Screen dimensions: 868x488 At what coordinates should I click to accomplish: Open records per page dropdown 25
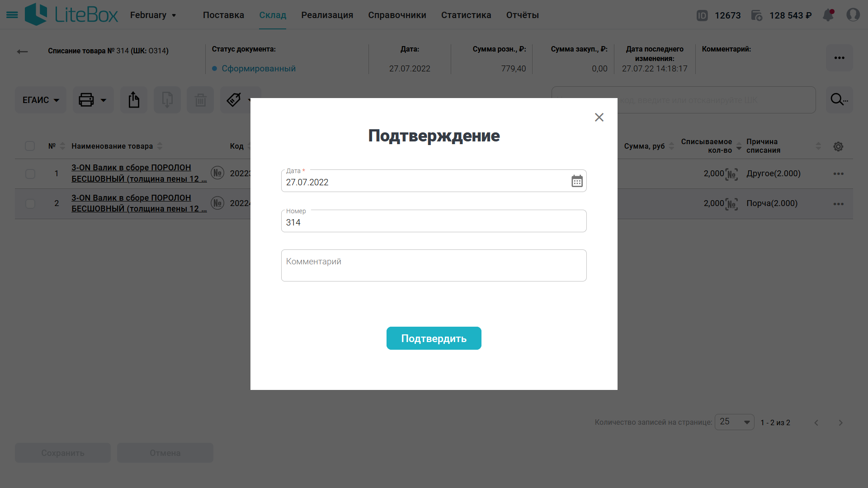[734, 422]
